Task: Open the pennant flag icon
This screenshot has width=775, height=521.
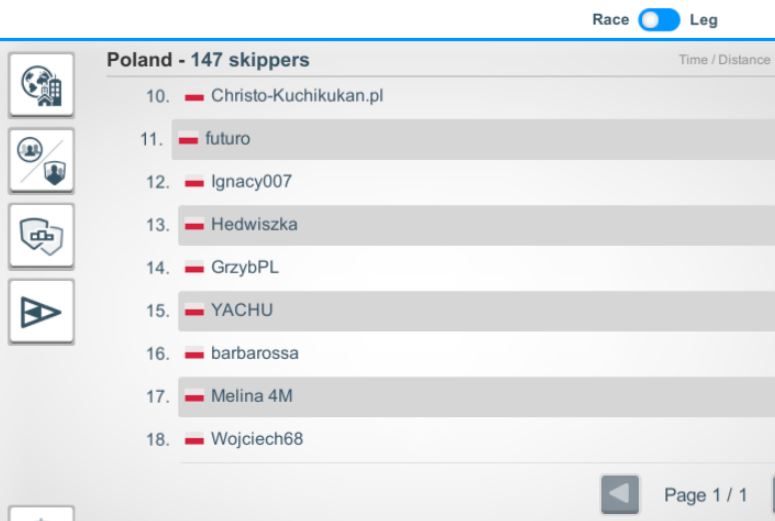Action: click(x=42, y=311)
